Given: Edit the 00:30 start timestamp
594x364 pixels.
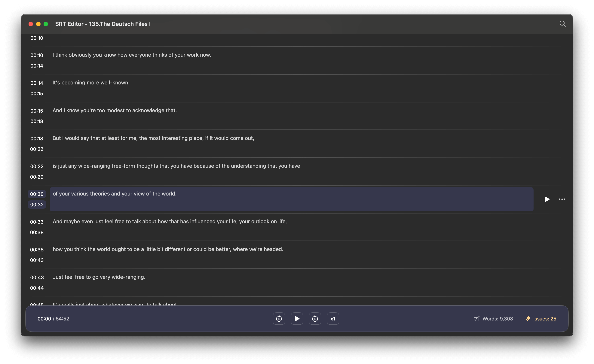Looking at the screenshot, I should [37, 194].
